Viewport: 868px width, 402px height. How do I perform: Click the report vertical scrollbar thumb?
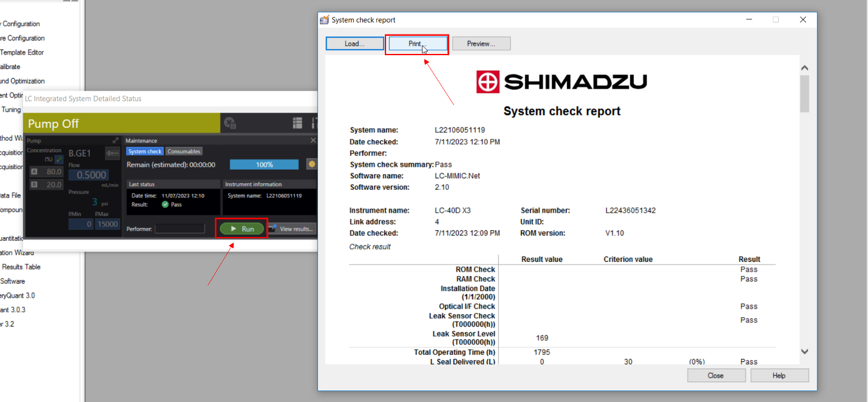(x=804, y=93)
